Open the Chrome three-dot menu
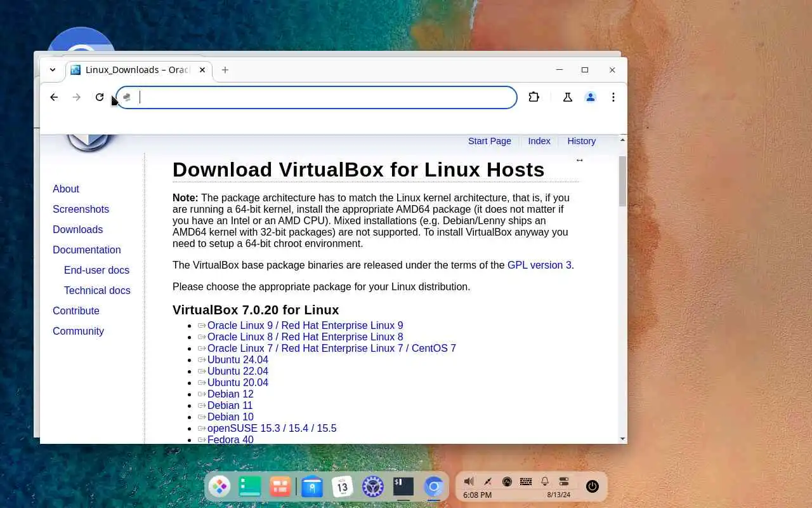Screen dimensions: 812x508 pos(613,97)
